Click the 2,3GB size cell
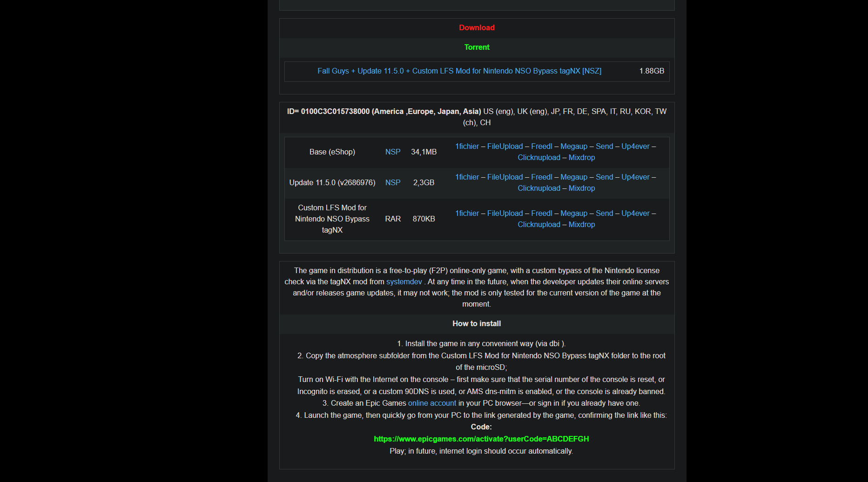This screenshot has height=482, width=868. tap(424, 183)
